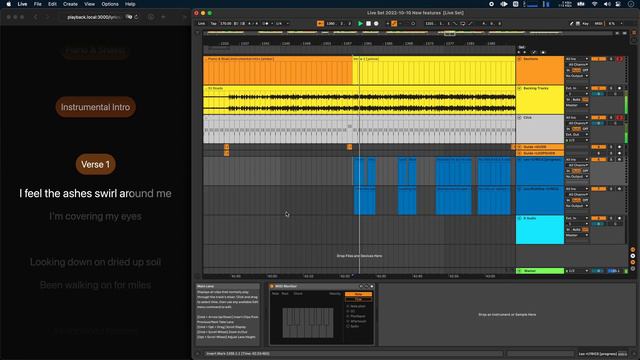Image resolution: width=640 pixels, height=360 pixels.
Task: Click the Arrangement Record button
Action: coord(376,24)
